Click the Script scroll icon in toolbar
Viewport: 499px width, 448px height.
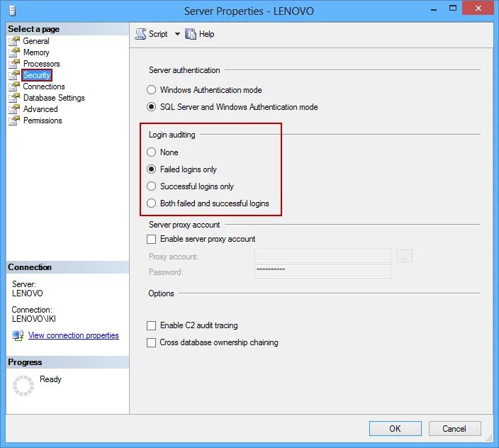[x=140, y=34]
